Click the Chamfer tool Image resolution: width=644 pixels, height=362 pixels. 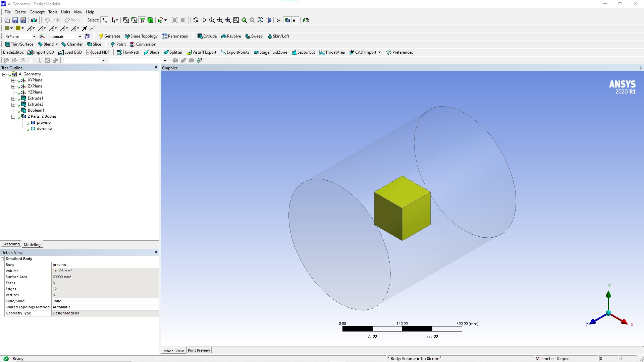[72, 44]
